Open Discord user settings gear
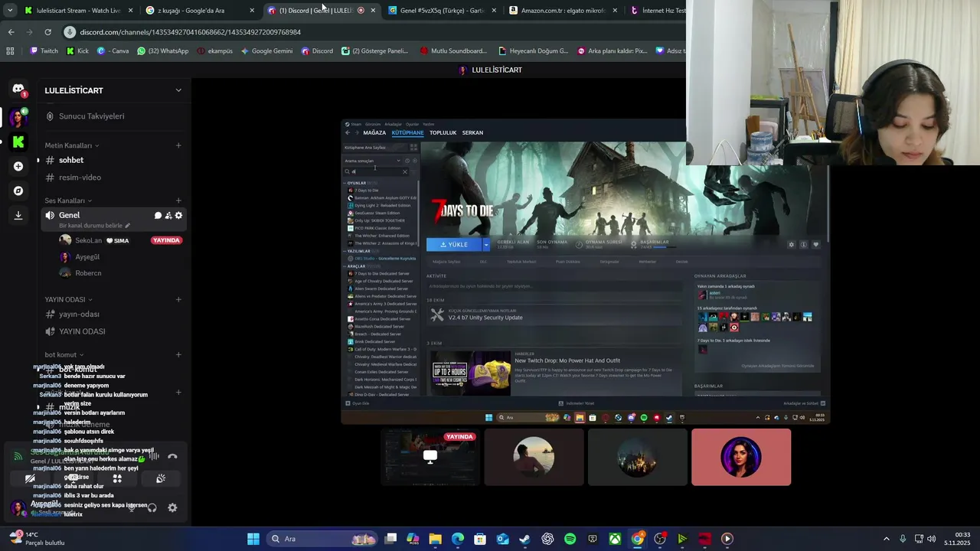This screenshot has height=551, width=980. [x=172, y=507]
